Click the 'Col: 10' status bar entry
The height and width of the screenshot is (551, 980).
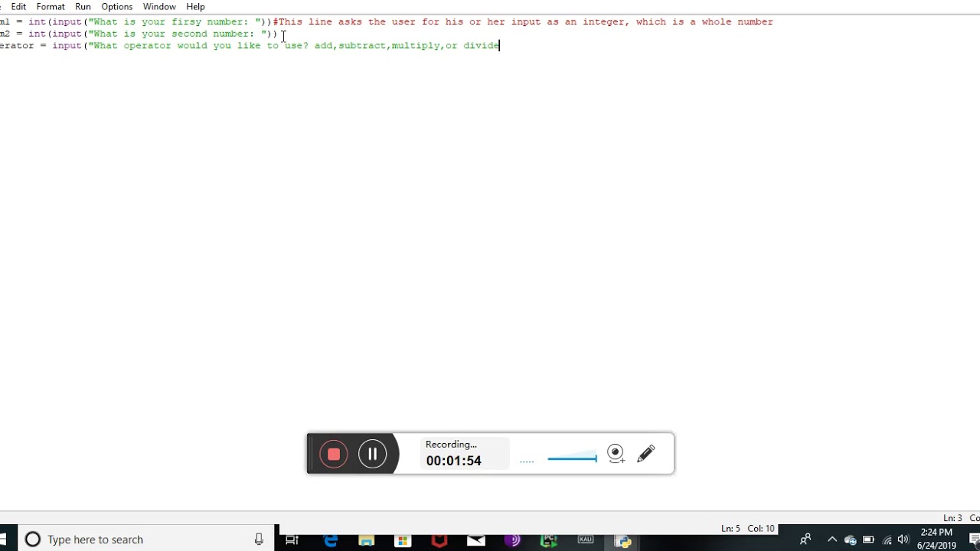pyautogui.click(x=761, y=529)
